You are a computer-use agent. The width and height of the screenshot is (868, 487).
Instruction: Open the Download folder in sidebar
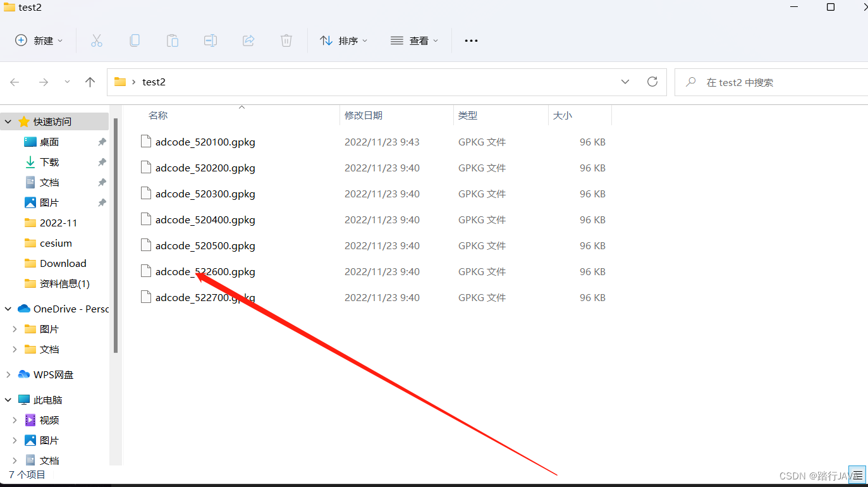click(x=63, y=264)
